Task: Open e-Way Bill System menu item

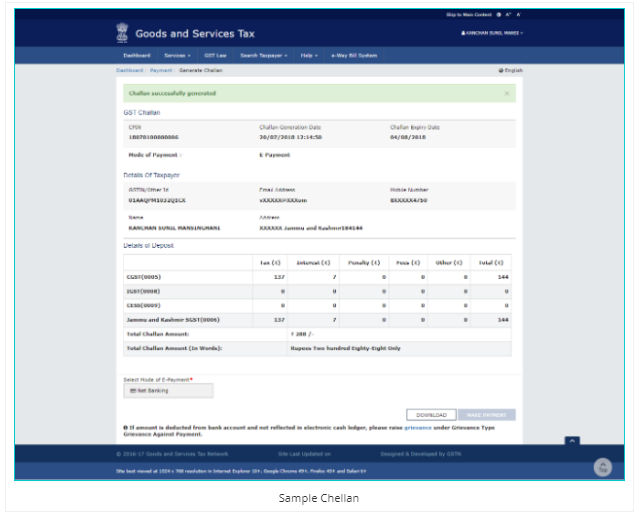Action: 354,55
